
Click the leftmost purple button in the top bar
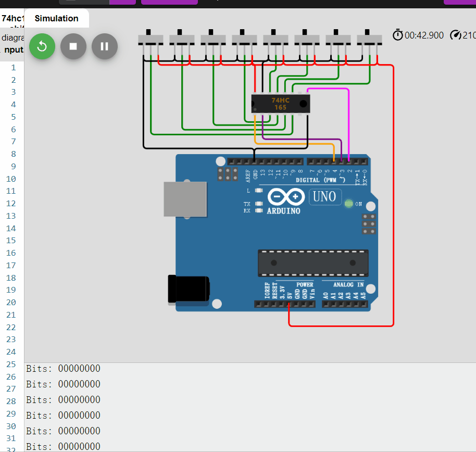[x=122, y=2]
